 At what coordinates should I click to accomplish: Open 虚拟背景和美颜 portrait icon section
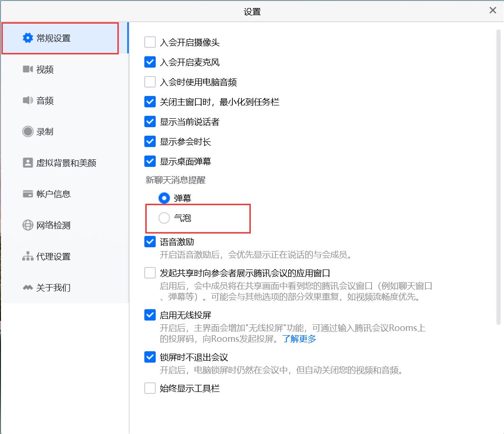point(27,163)
